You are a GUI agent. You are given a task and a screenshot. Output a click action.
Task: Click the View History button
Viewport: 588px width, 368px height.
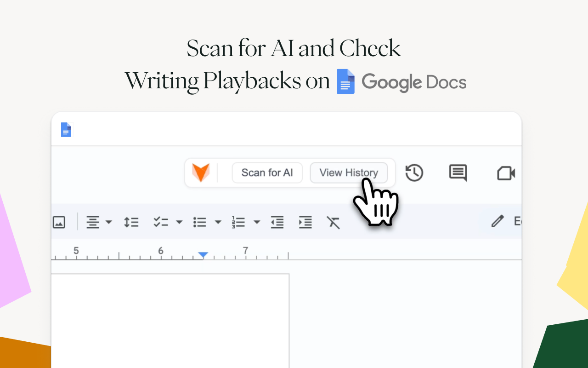click(x=349, y=172)
